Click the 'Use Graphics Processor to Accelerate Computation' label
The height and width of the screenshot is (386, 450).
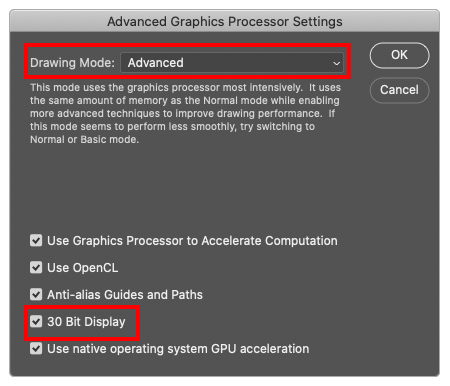192,241
